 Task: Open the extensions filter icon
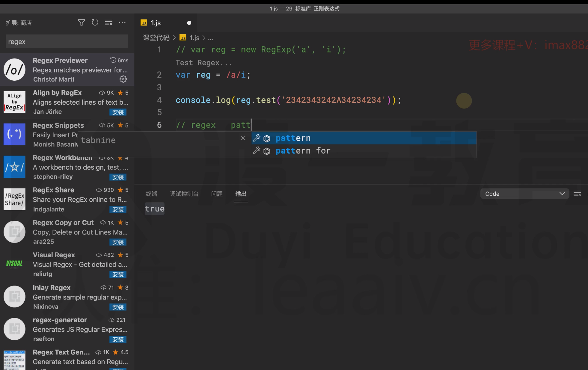click(x=81, y=22)
